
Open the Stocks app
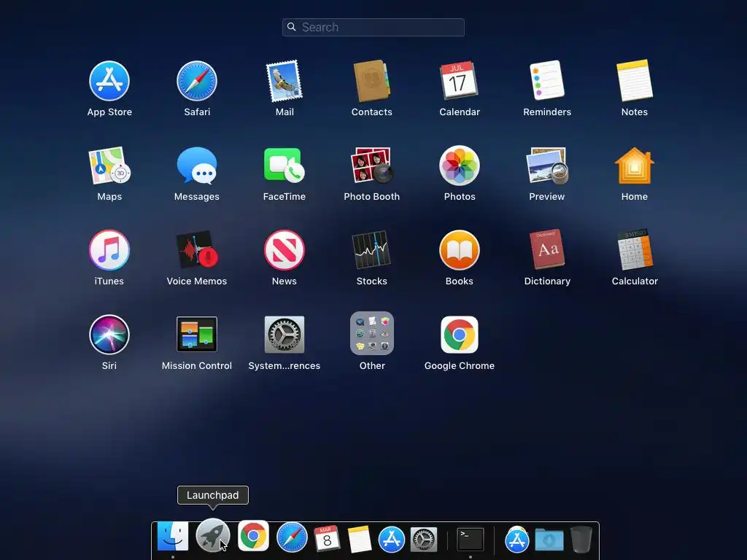[x=371, y=250]
